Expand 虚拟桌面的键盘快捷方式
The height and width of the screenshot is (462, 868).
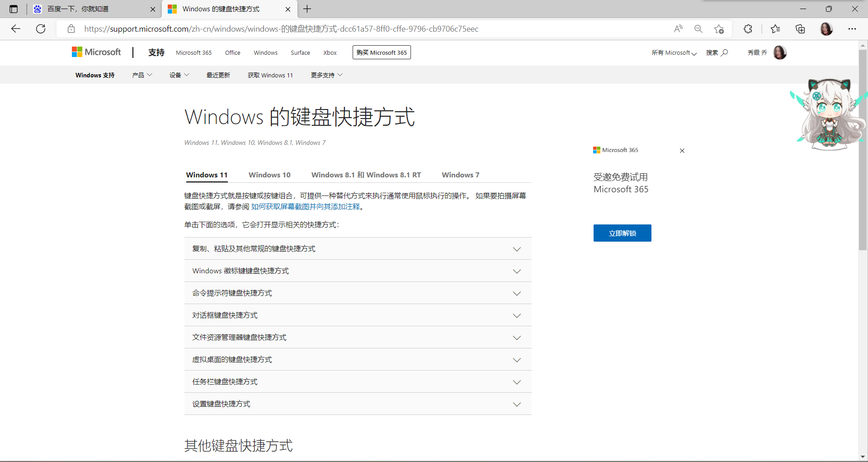tap(358, 360)
